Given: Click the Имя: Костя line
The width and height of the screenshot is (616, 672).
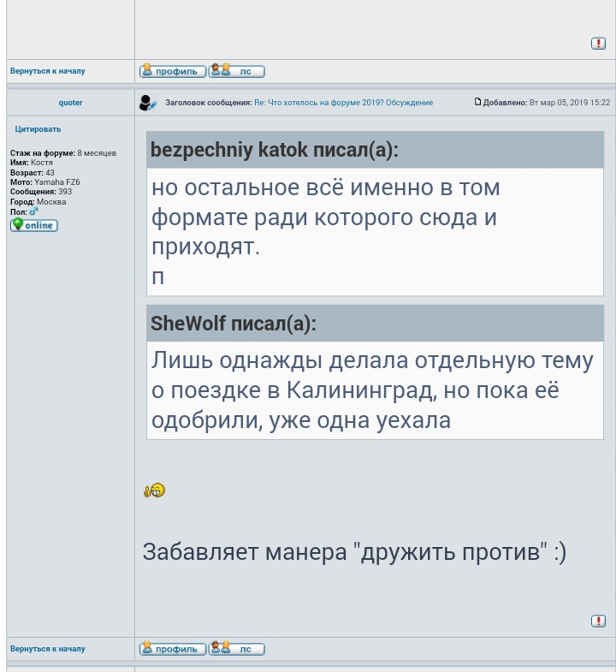Looking at the screenshot, I should click(x=32, y=163).
